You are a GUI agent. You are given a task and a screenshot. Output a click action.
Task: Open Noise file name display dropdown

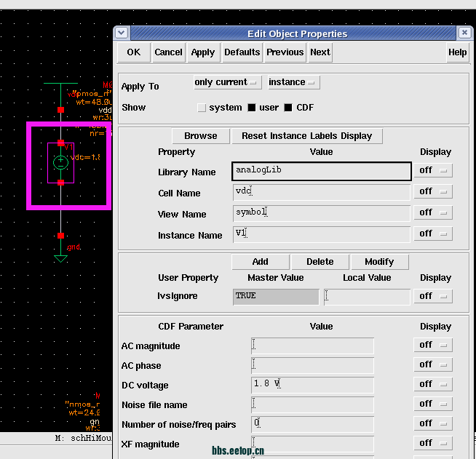(x=433, y=404)
